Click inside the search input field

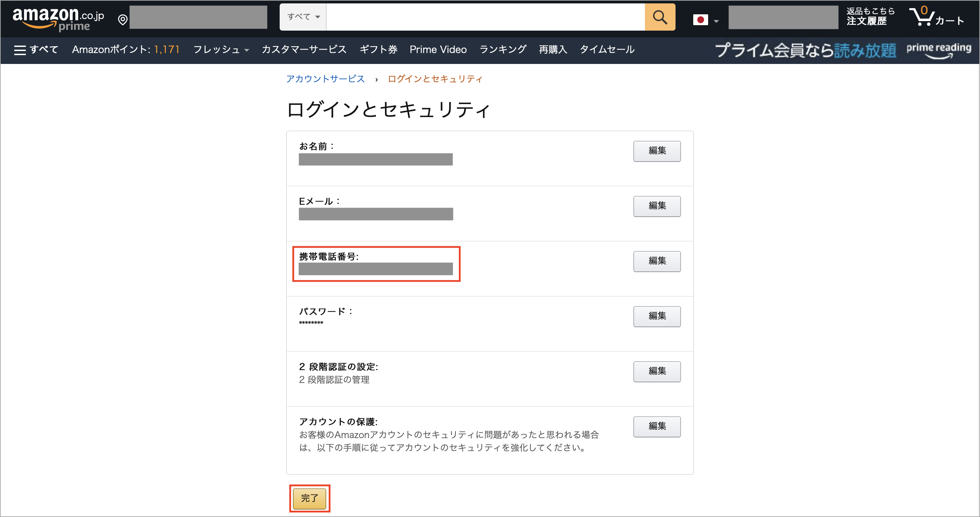tap(485, 17)
